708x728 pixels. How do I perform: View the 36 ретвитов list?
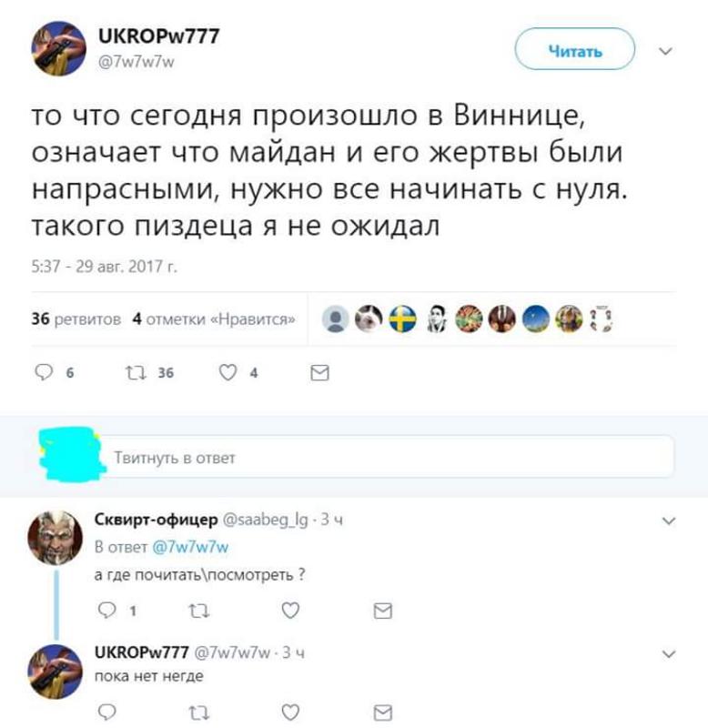76,319
